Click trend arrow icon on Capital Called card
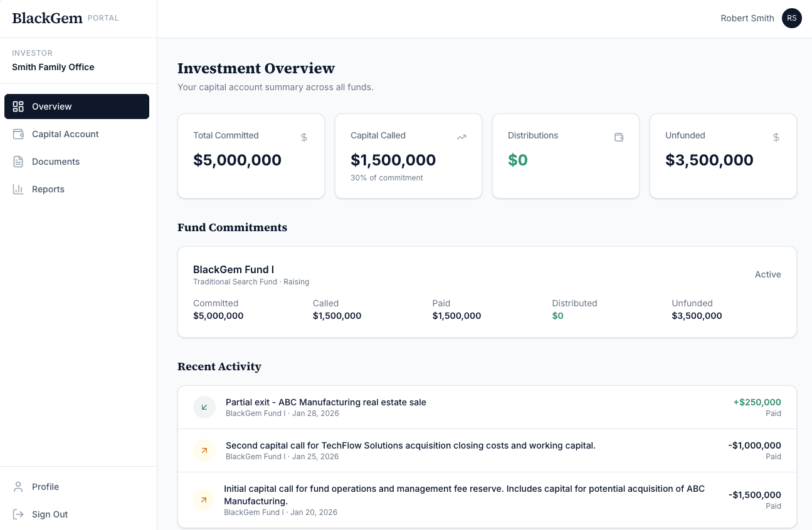The image size is (812, 530). click(461, 137)
